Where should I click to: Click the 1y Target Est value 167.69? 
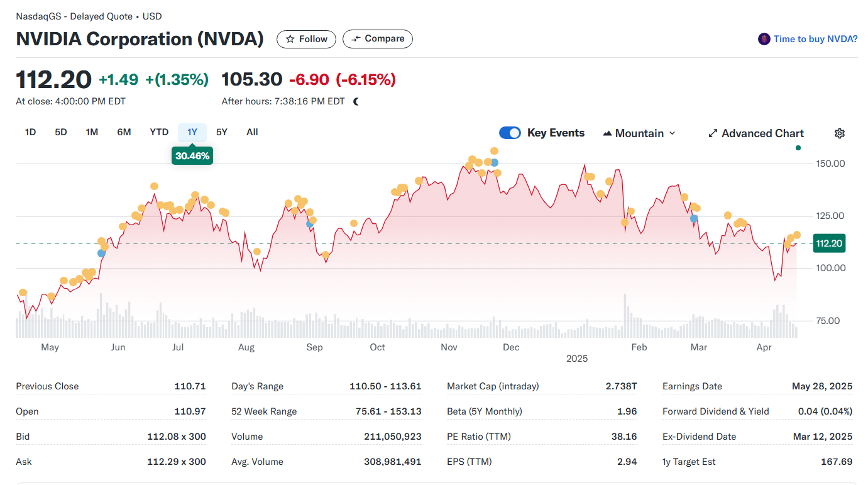[x=837, y=462]
